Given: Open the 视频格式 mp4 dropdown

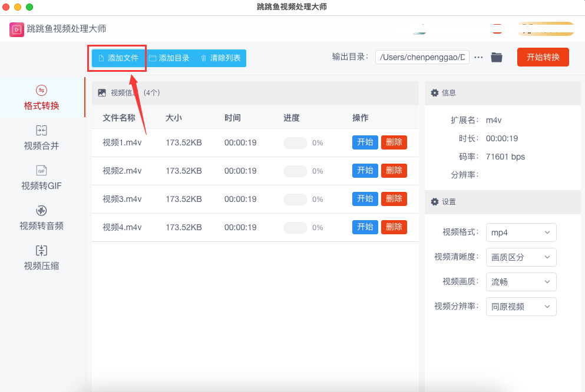Looking at the screenshot, I should (x=521, y=232).
